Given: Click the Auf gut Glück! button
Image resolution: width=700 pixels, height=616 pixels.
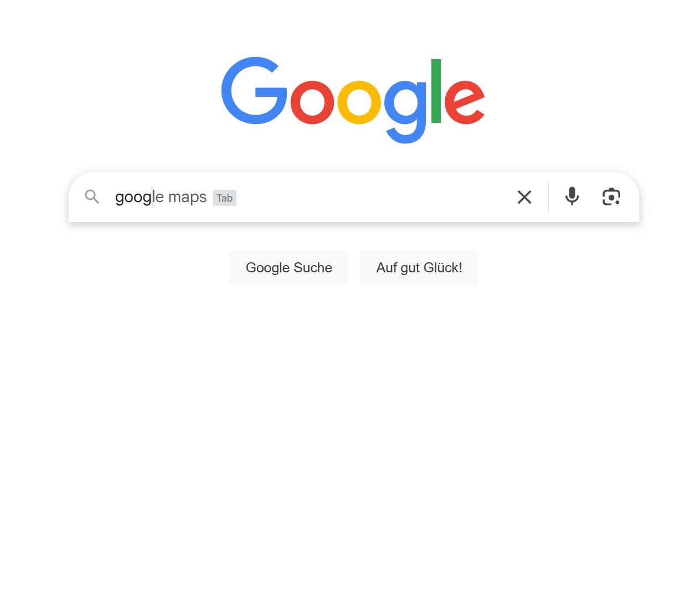Looking at the screenshot, I should (x=419, y=267).
